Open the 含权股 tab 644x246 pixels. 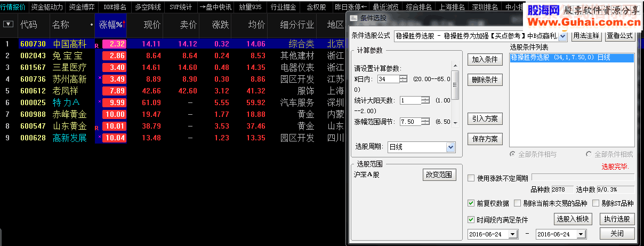coord(316,7)
